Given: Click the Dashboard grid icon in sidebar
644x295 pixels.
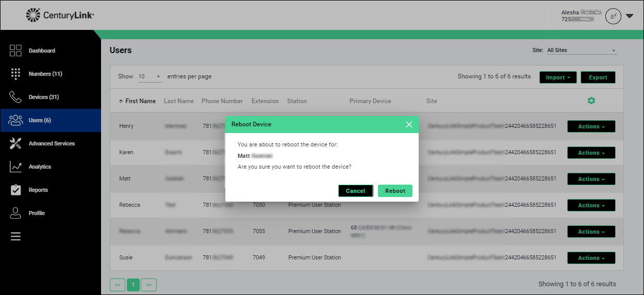Looking at the screenshot, I should (15, 51).
